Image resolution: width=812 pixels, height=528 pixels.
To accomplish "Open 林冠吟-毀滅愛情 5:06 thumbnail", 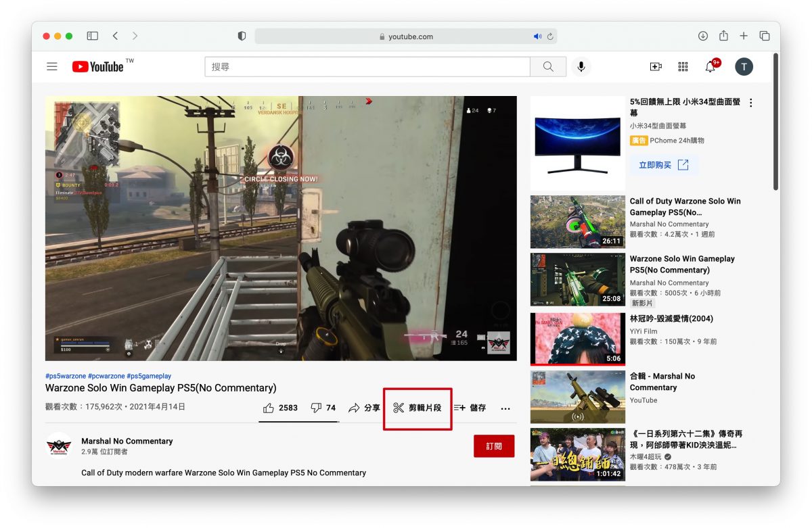I will point(577,339).
